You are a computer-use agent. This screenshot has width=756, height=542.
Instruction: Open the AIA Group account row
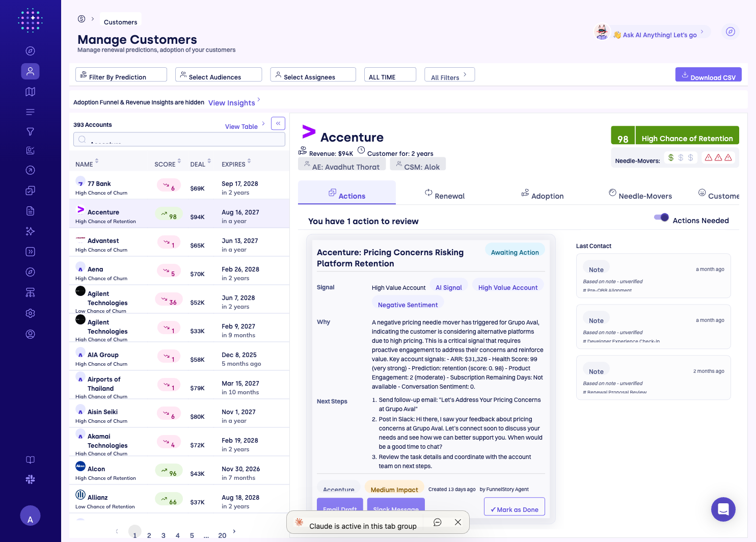point(179,356)
